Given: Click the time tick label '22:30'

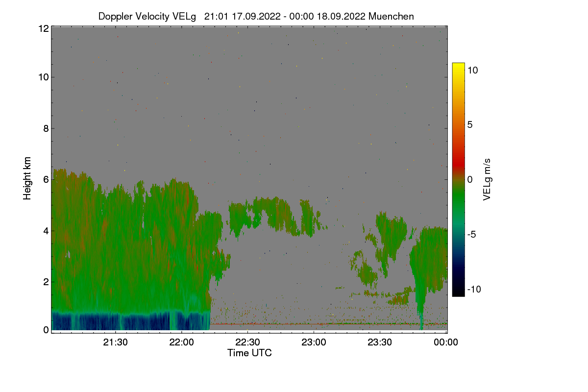Looking at the screenshot, I should (248, 343).
